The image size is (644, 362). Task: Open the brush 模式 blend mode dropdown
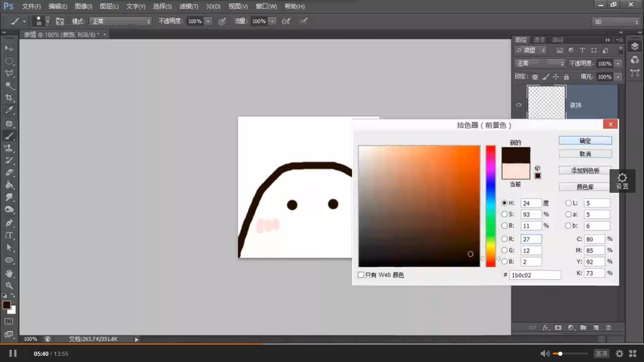click(121, 21)
